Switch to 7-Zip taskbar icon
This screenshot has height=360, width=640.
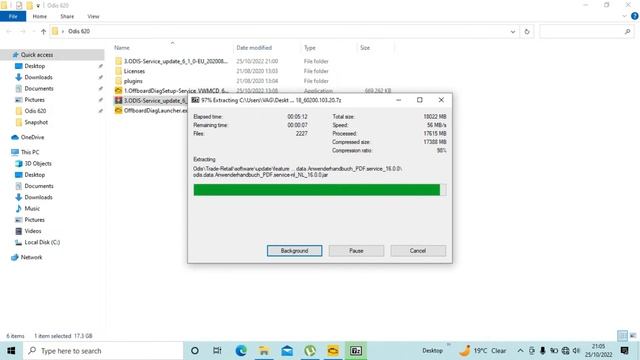(356, 351)
